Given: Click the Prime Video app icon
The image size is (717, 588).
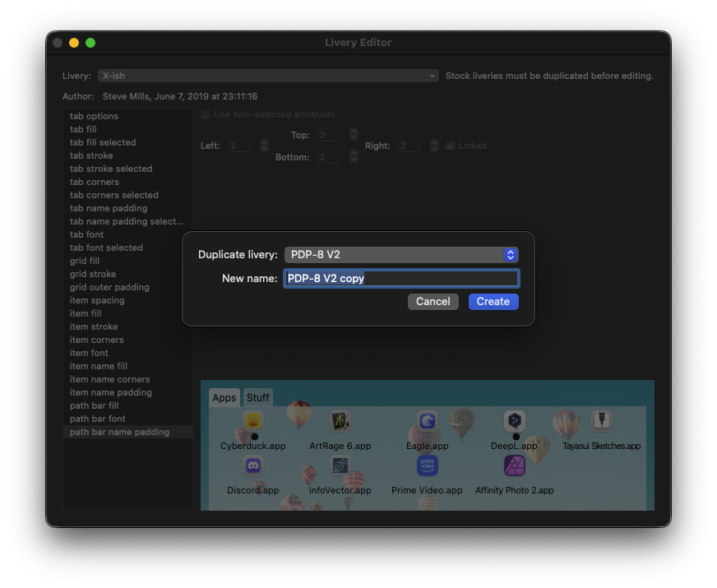Looking at the screenshot, I should [x=427, y=466].
